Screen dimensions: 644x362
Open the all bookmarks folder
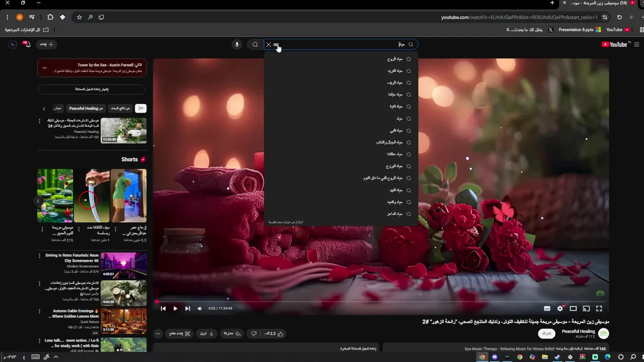(27, 30)
